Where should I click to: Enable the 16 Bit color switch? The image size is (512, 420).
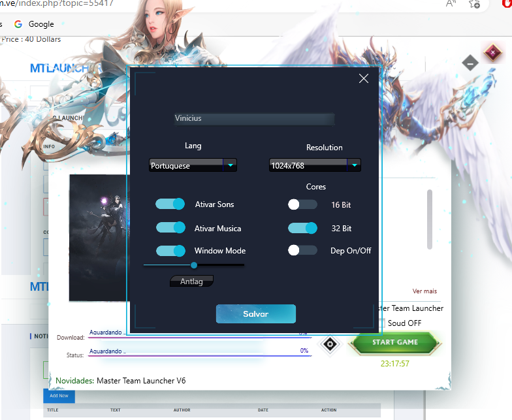click(x=302, y=204)
